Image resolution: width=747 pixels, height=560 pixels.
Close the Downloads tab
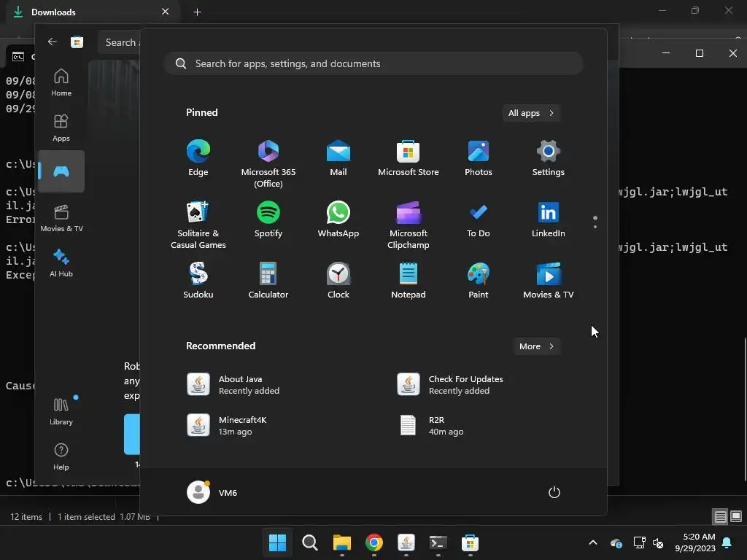click(166, 12)
